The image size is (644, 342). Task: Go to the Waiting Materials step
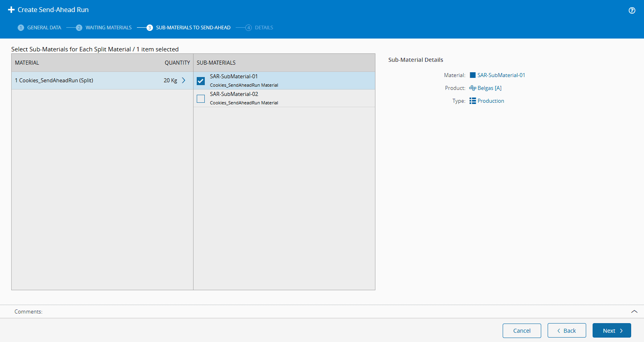[x=108, y=28]
